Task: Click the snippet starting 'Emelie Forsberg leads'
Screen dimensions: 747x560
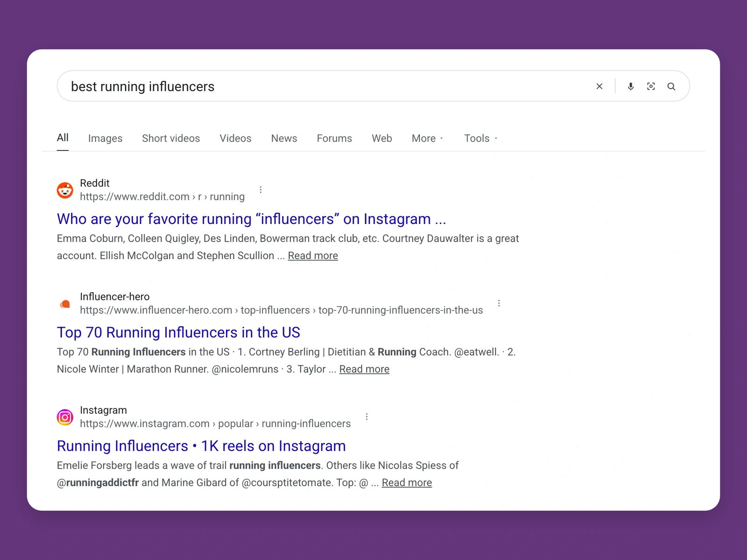Action: 258,474
